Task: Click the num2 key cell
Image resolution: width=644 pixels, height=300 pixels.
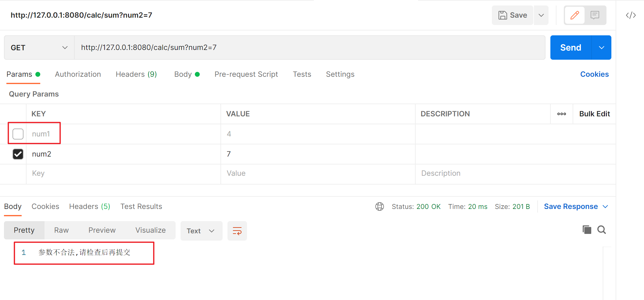Action: pyautogui.click(x=123, y=154)
